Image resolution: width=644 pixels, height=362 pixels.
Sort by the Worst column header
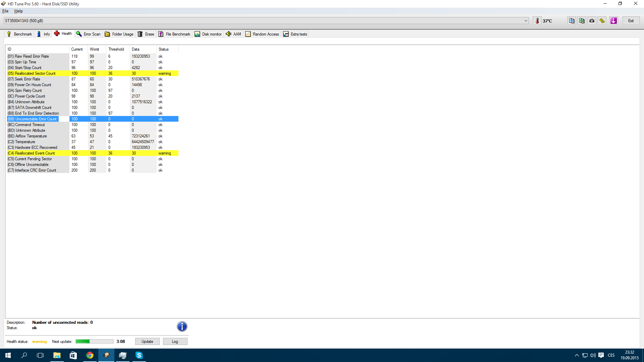coord(97,49)
